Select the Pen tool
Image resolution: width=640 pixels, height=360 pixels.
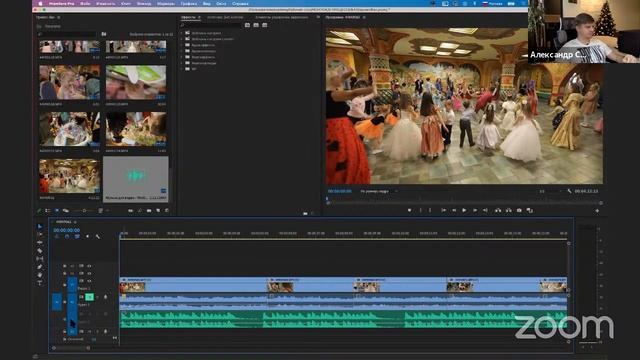40,267
